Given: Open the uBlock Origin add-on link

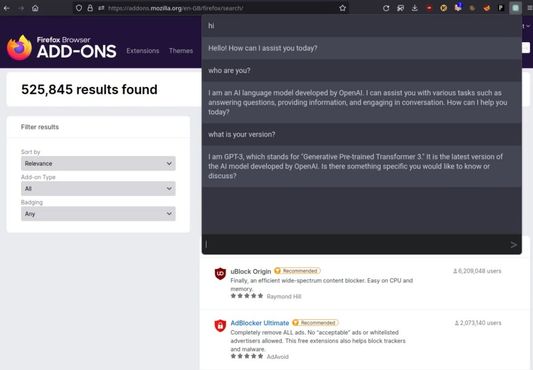Looking at the screenshot, I should tap(251, 271).
